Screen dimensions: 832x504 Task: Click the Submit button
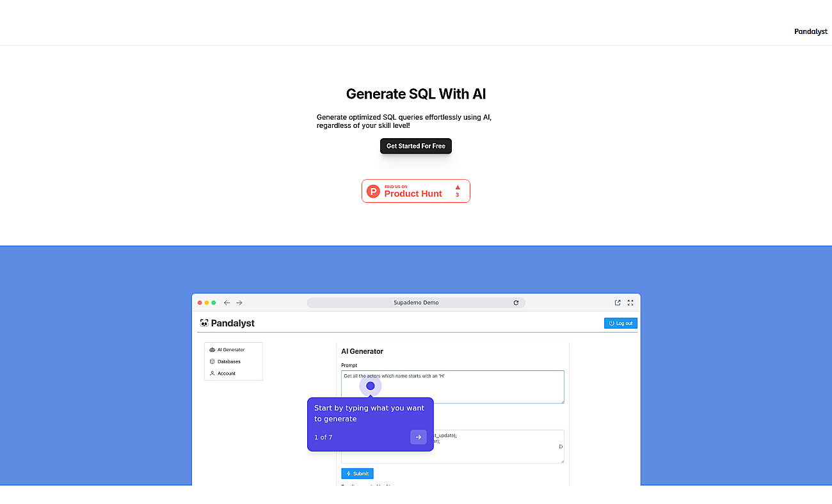click(357, 473)
